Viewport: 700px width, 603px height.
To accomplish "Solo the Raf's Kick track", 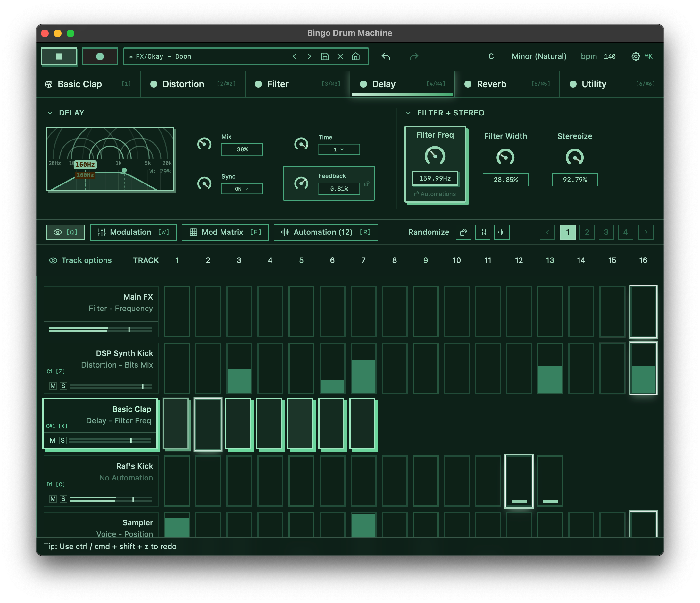I will pyautogui.click(x=63, y=499).
